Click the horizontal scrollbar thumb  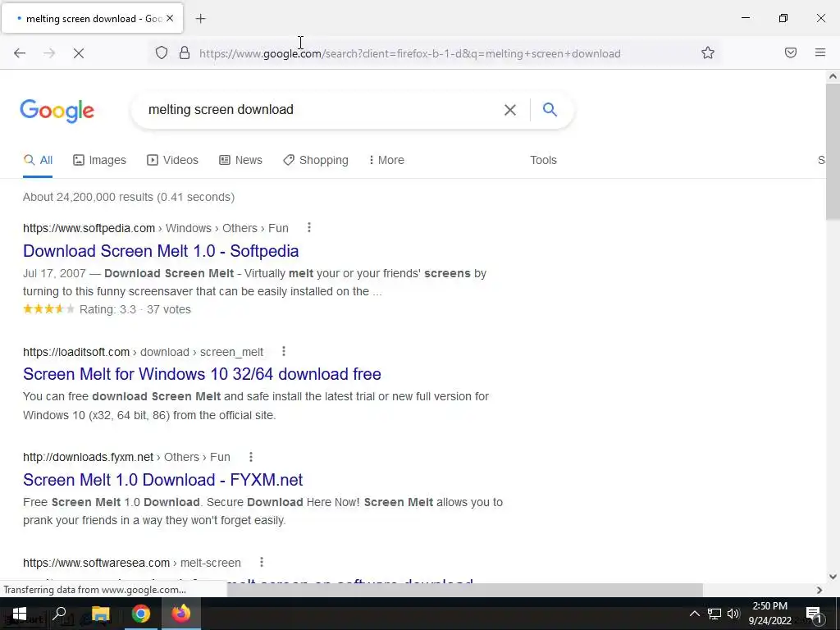pyautogui.click(x=464, y=590)
